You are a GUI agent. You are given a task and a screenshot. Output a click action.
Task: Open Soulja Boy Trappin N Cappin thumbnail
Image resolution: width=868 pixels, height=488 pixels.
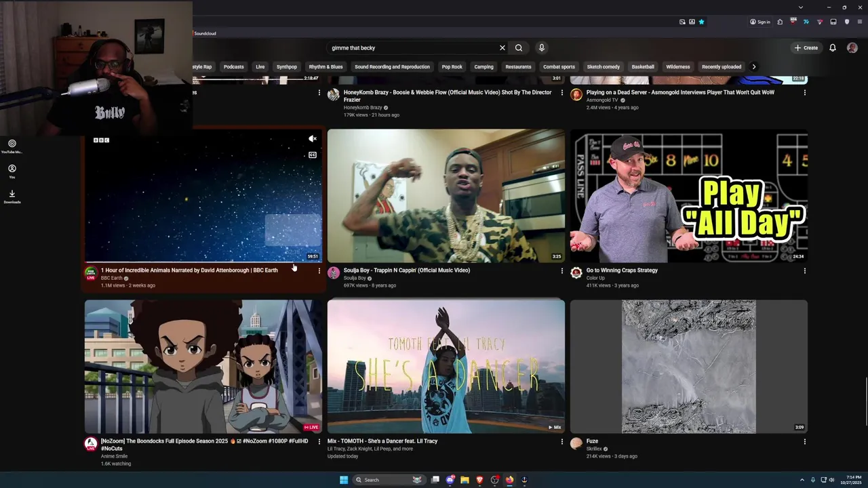coord(446,196)
